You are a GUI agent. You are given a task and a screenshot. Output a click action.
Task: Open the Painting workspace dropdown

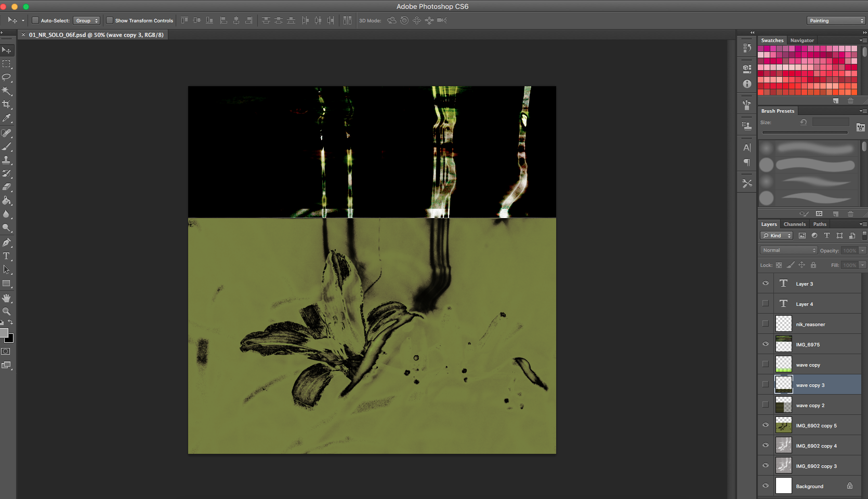click(836, 21)
